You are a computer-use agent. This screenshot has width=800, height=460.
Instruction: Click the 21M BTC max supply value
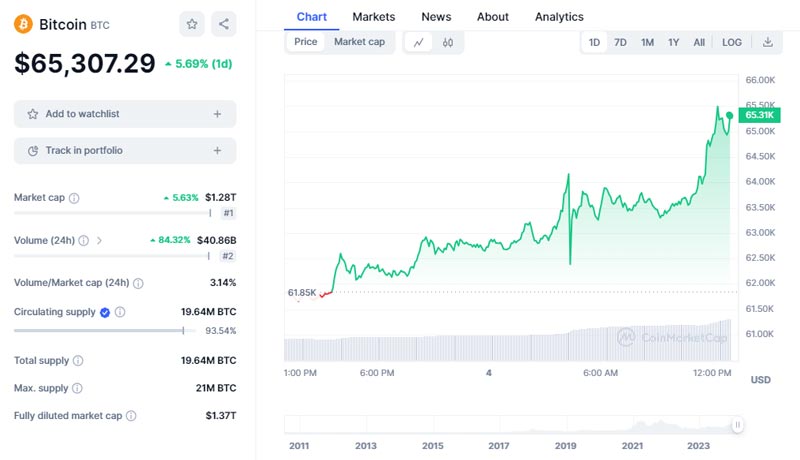pyautogui.click(x=216, y=388)
